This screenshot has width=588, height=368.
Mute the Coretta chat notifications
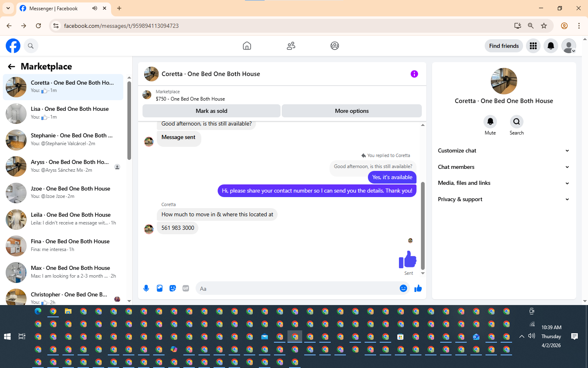click(x=490, y=121)
